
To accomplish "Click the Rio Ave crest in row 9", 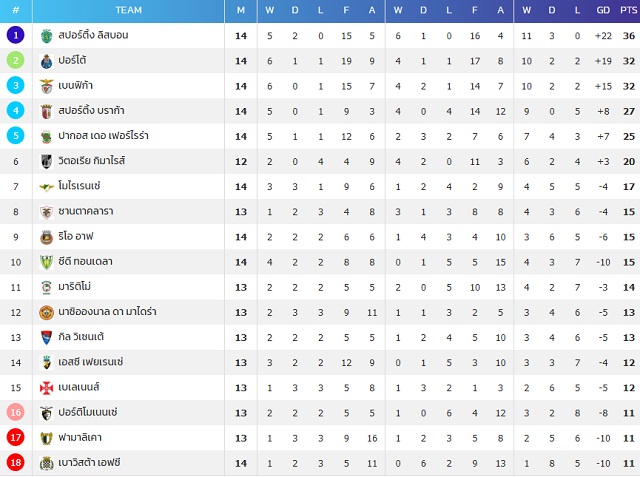I will [47, 237].
